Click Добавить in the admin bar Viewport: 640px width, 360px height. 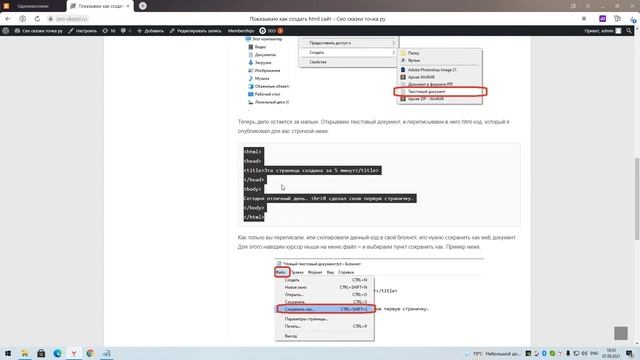[x=150, y=31]
